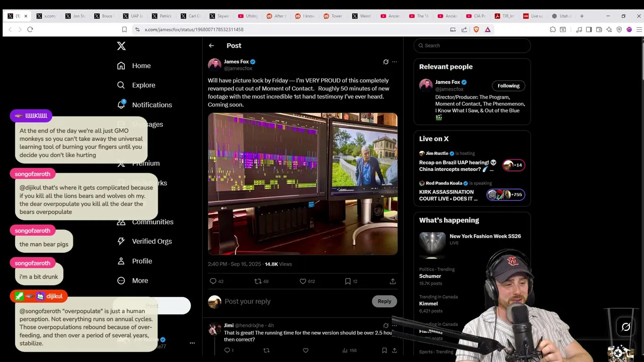Click the X logo in the sidebar

click(x=121, y=46)
